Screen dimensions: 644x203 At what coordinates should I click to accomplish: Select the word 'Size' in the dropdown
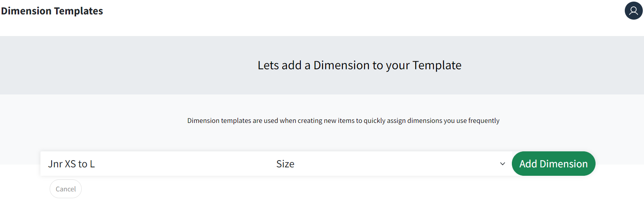coord(285,164)
